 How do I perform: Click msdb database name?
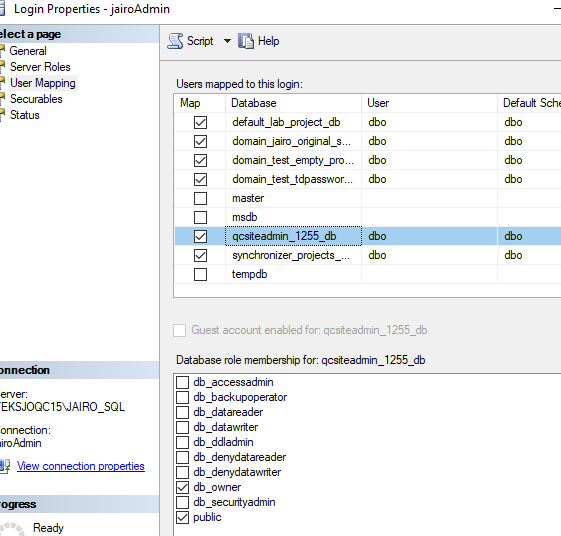pyautogui.click(x=245, y=217)
